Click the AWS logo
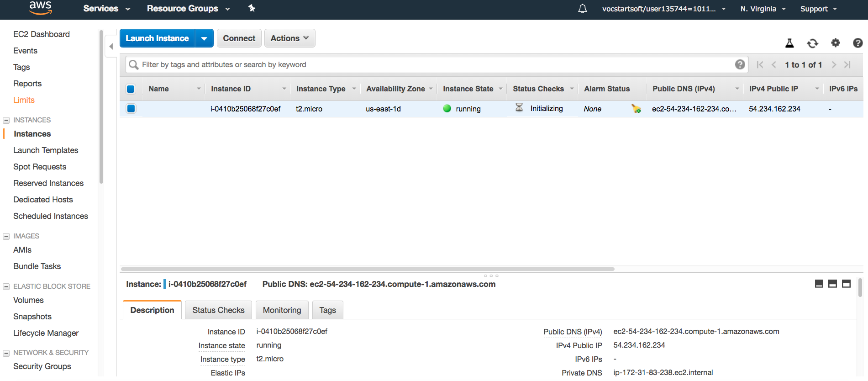The image size is (868, 381). pos(40,8)
